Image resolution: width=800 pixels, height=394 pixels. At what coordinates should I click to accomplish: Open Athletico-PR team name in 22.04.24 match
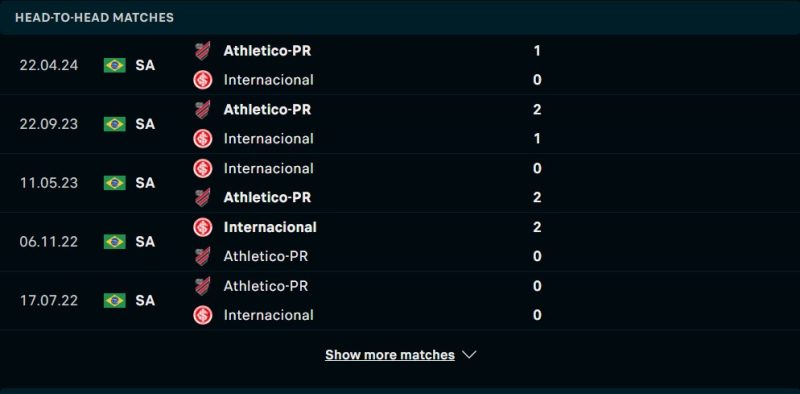267,51
